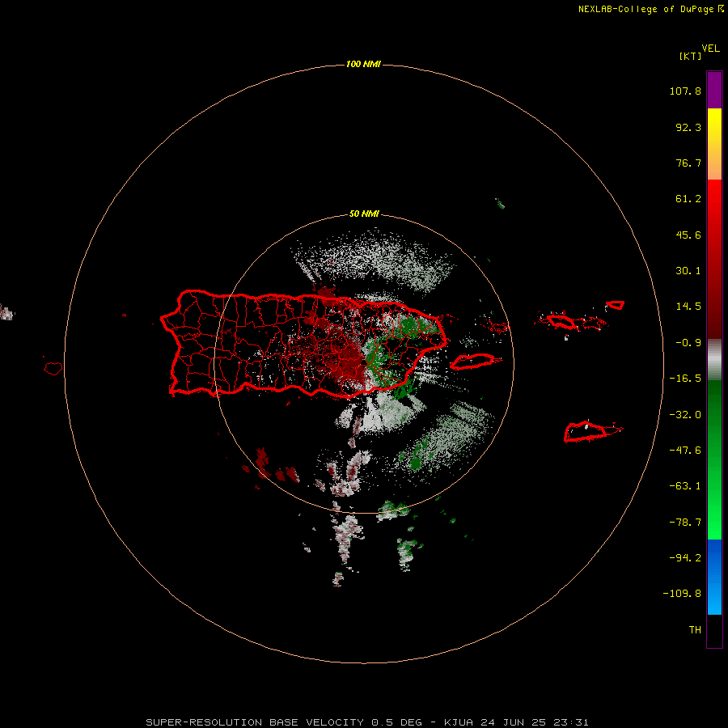
Task: Click the 100 NMI range ring label
Action: pos(363,64)
